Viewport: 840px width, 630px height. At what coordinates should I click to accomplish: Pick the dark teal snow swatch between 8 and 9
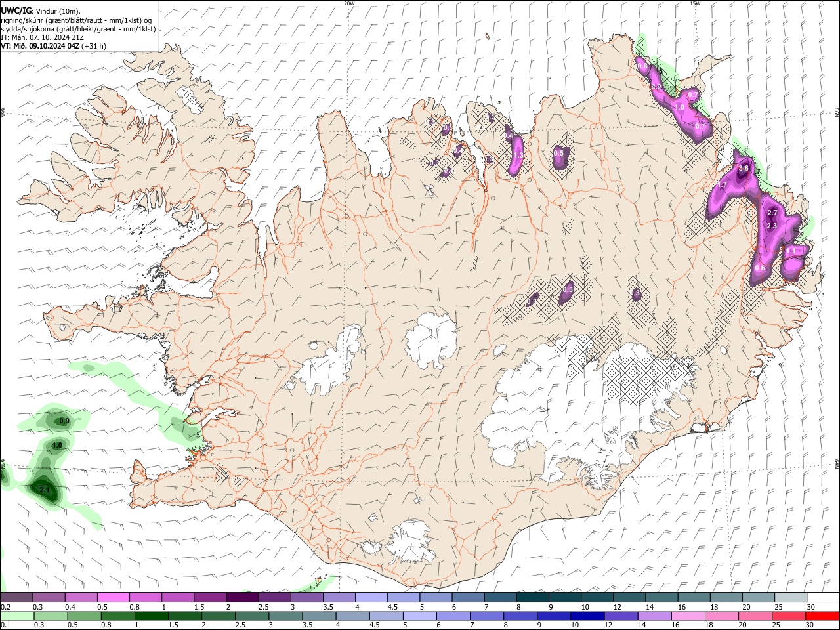click(533, 598)
